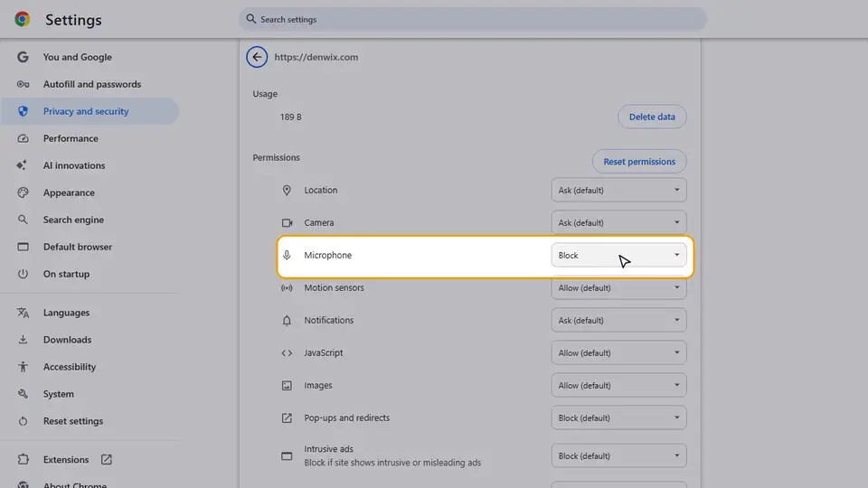Click the Reset permissions button

pos(639,162)
